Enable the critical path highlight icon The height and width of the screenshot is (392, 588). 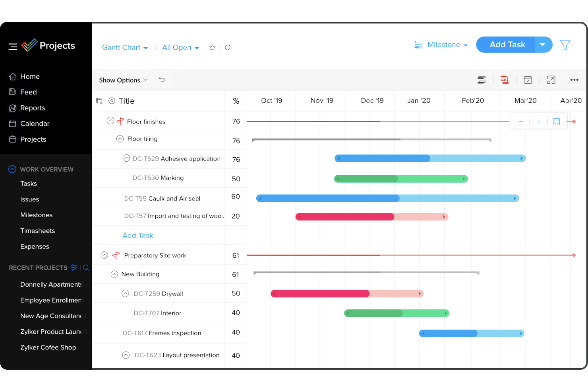505,80
